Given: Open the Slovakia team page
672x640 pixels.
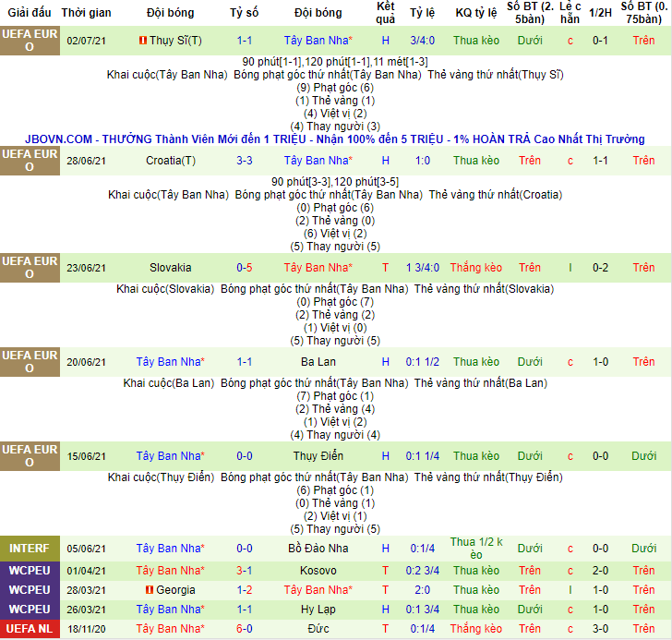Looking at the screenshot, I should pos(171,268).
